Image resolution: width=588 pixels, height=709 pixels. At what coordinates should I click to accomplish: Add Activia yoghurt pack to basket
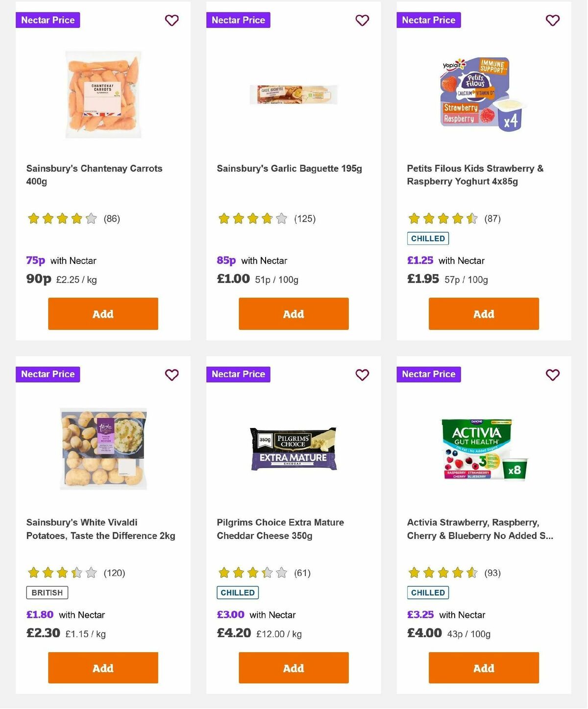[483, 667]
